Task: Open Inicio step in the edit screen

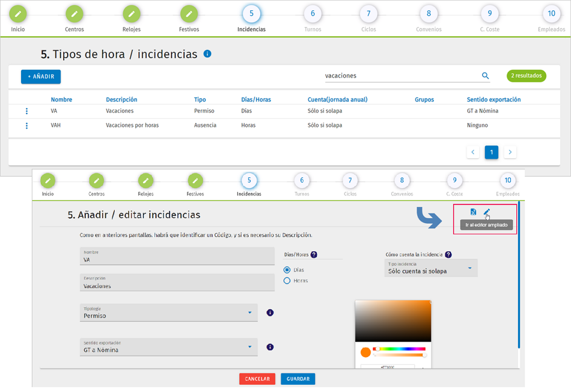Action: (47, 181)
